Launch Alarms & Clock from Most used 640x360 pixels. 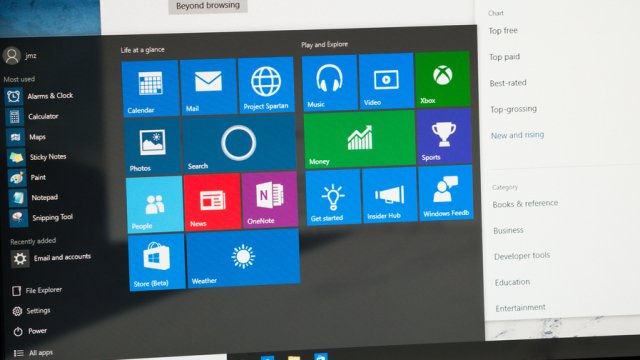coord(40,96)
